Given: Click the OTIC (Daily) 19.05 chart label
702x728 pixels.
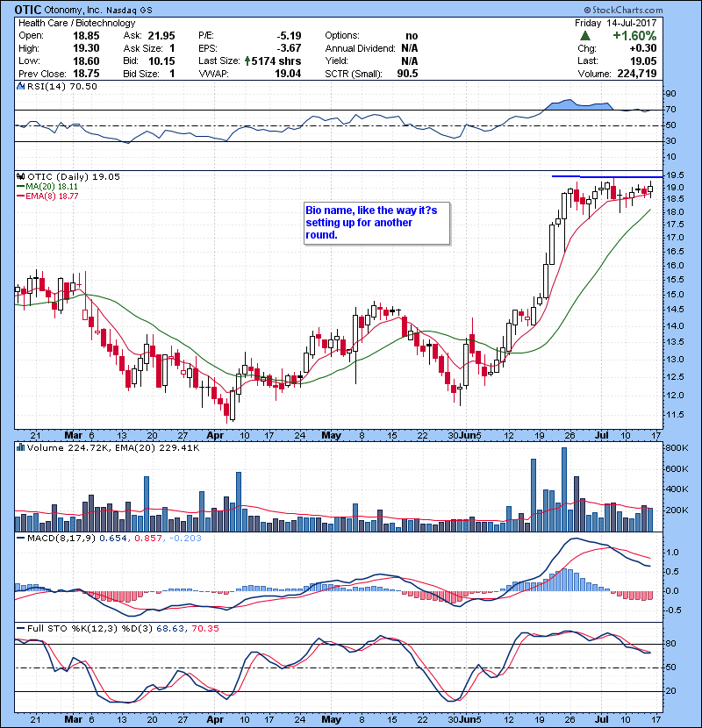Looking at the screenshot, I should pyautogui.click(x=74, y=177).
